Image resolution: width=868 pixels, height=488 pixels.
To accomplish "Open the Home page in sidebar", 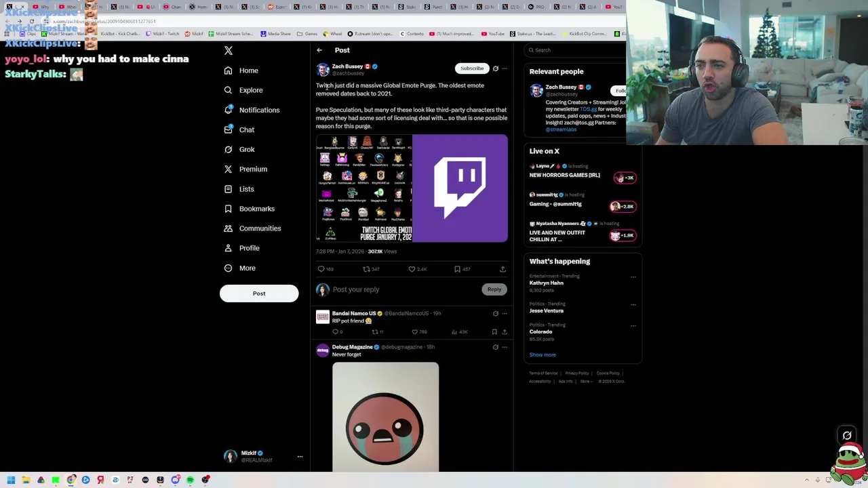I will 241,70.
